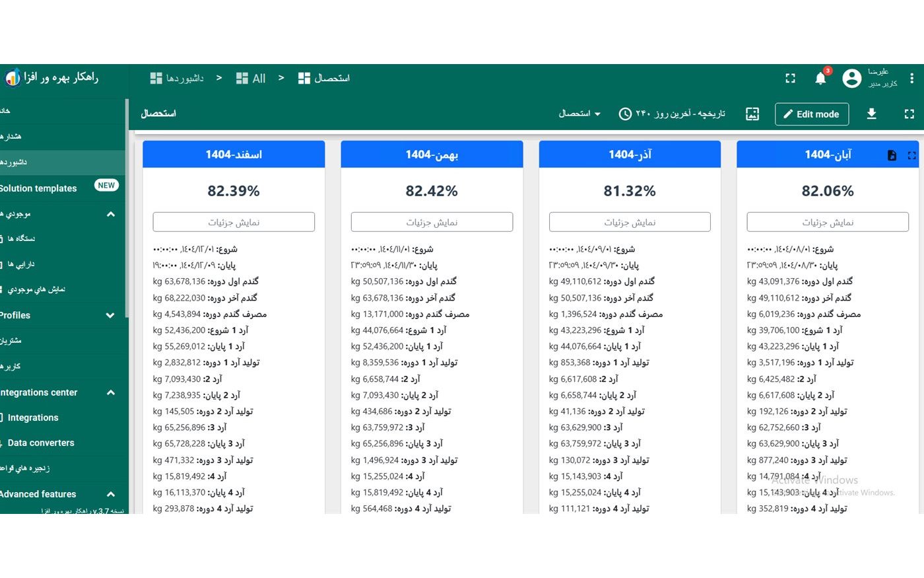Go to Data converters in the sidebar
Viewport: 924px width, 578px height.
point(63,443)
